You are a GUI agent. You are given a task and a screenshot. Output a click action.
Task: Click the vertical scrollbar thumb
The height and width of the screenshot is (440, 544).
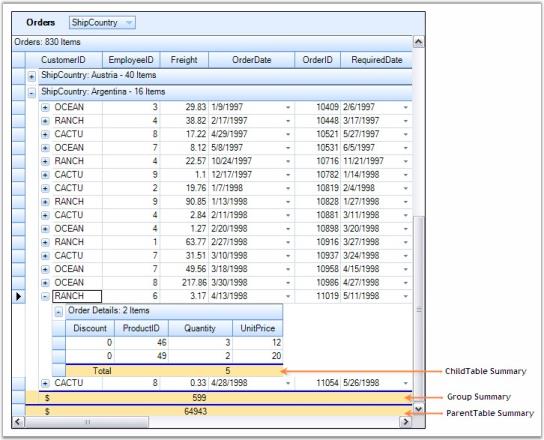pyautogui.click(x=419, y=310)
